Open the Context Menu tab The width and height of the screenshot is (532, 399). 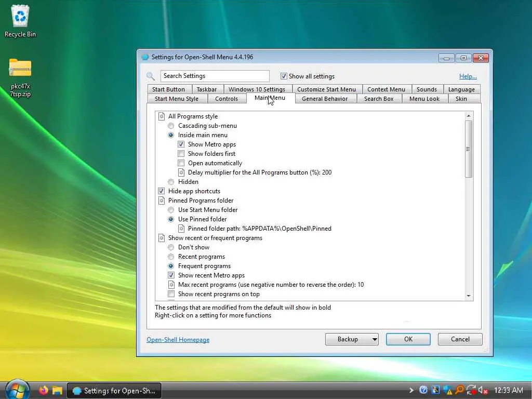[386, 89]
